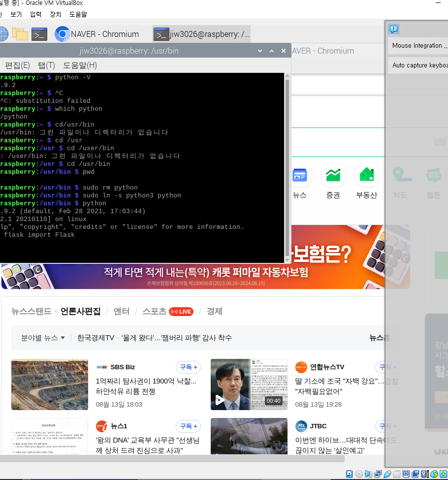Screen dimensions: 448x480
Task: Subscribe to 연합뉴스TV with 구독+ button
Action: tap(387, 367)
